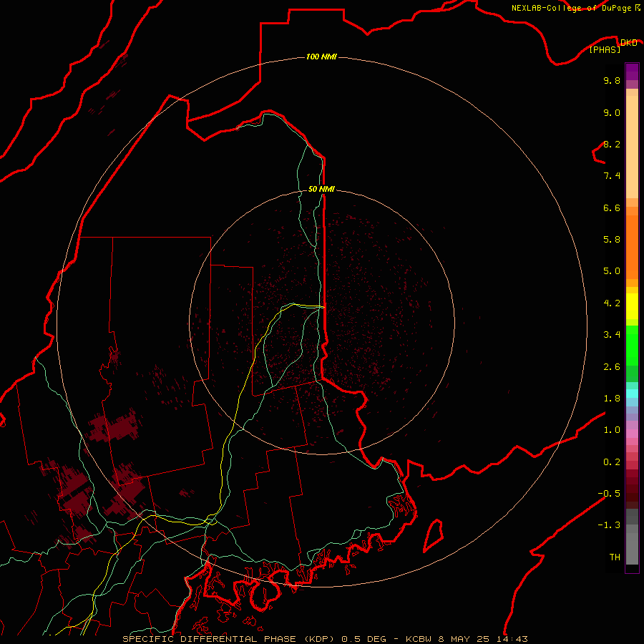Click the 4.2 value on the color scale
644x644 pixels.
click(612, 303)
